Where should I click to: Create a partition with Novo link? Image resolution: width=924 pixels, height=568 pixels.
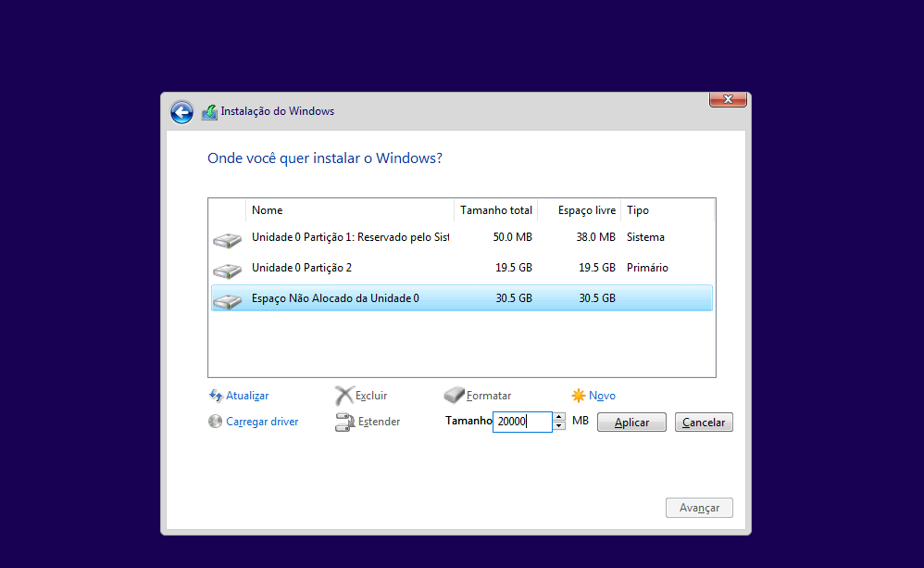tap(602, 396)
